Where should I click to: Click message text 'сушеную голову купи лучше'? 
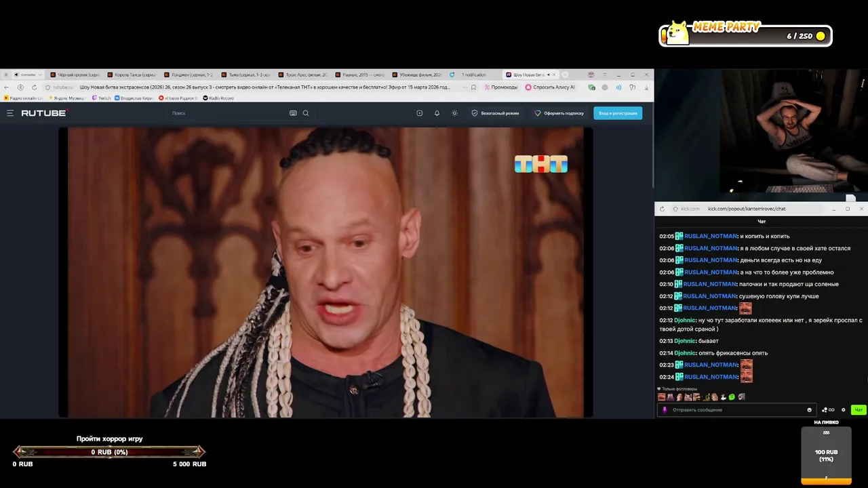(x=779, y=296)
